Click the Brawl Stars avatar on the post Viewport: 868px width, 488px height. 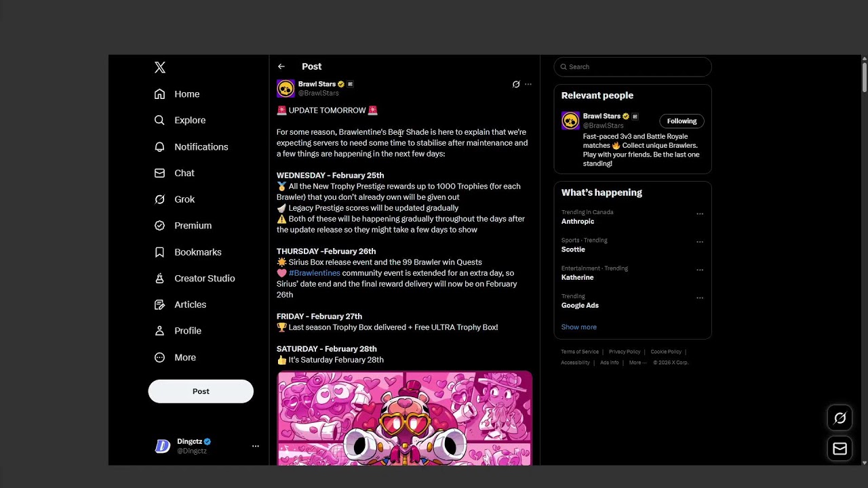(x=285, y=89)
